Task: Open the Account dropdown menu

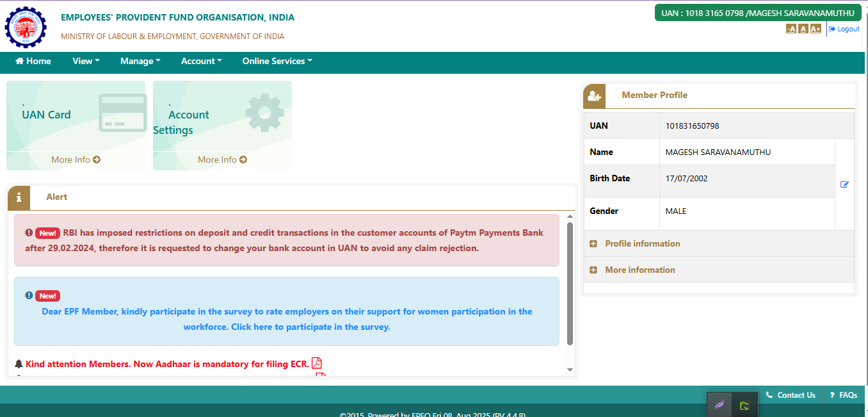Action: [201, 61]
